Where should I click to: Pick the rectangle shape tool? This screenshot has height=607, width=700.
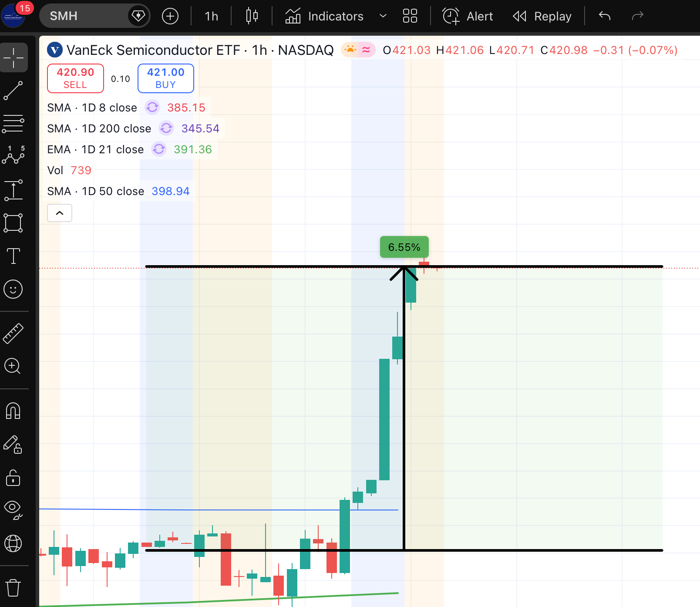(13, 223)
